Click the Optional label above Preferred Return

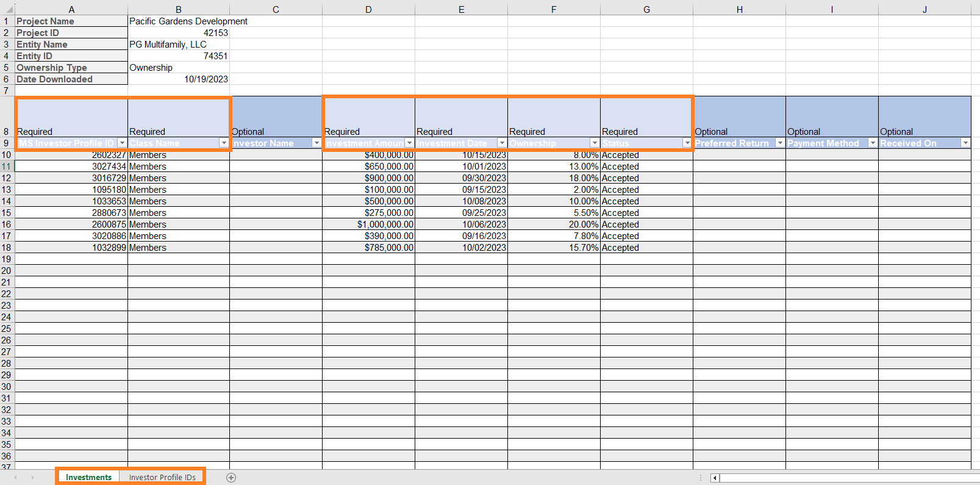(711, 132)
